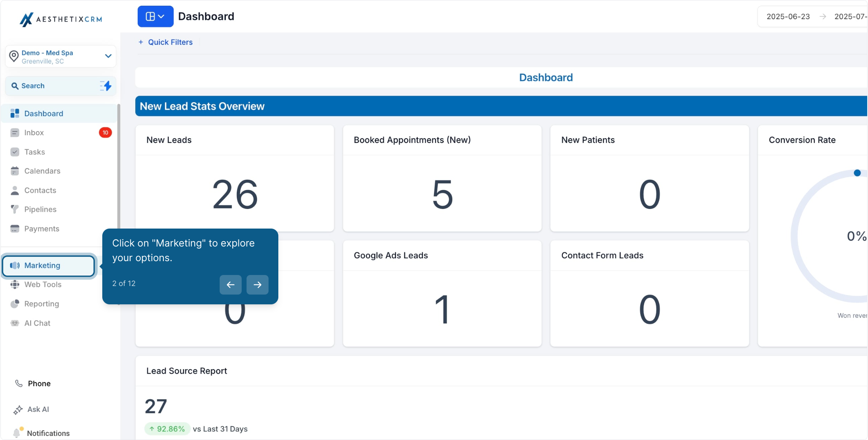868x440 pixels.
Task: Click the start date 2025-06-23
Action: [x=788, y=17]
